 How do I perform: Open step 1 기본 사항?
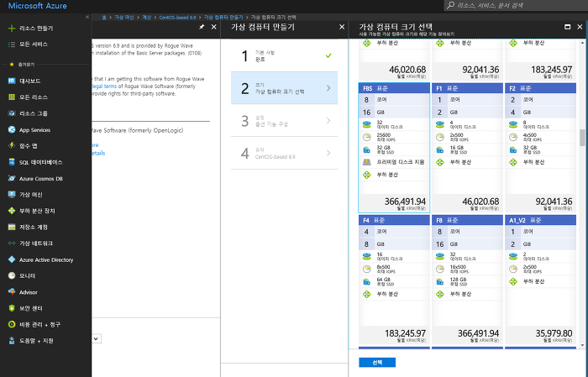click(x=284, y=56)
